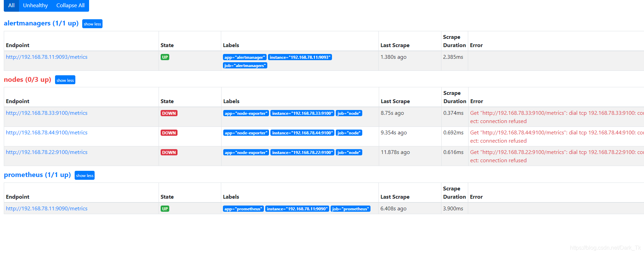Open http://192.168.78.33:9100/metrics endpoint link

(46, 113)
